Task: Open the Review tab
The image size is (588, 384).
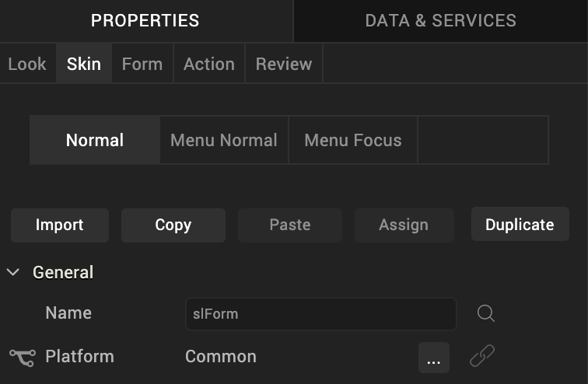Action: pos(283,64)
